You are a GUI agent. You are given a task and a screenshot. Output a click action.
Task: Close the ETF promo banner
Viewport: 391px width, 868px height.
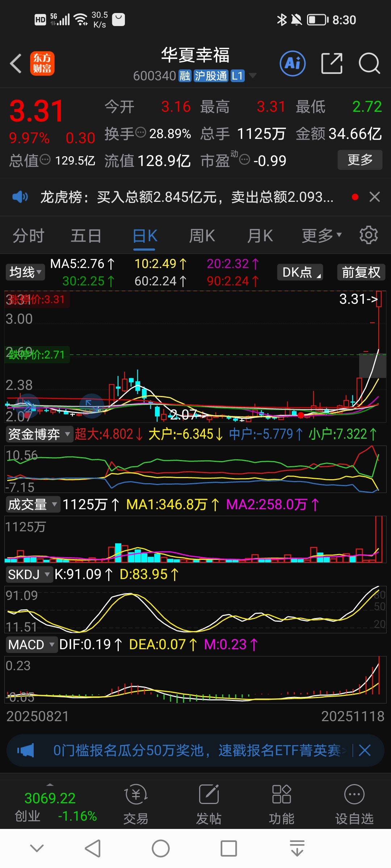pyautogui.click(x=365, y=750)
